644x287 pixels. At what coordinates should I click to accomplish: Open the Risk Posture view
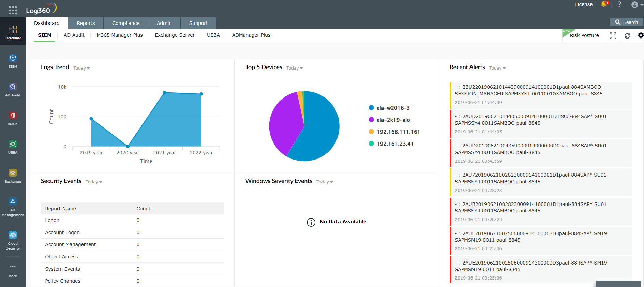click(584, 35)
